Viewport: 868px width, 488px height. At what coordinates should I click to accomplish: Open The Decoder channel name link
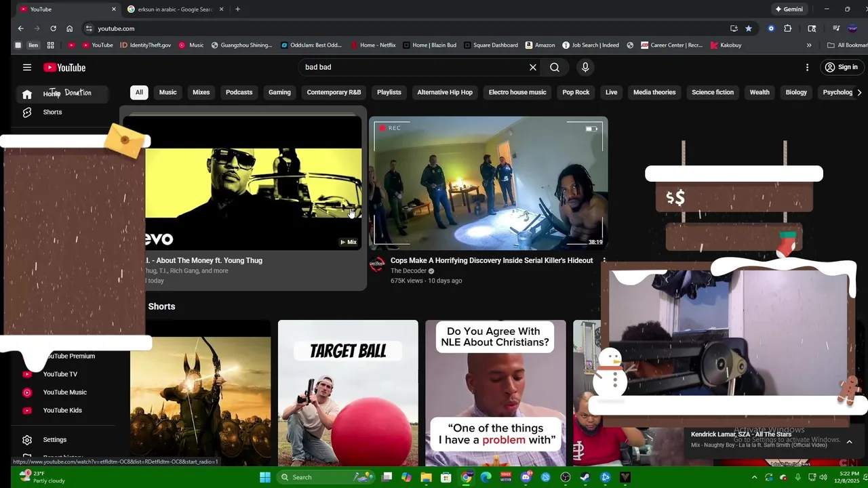[408, 271]
